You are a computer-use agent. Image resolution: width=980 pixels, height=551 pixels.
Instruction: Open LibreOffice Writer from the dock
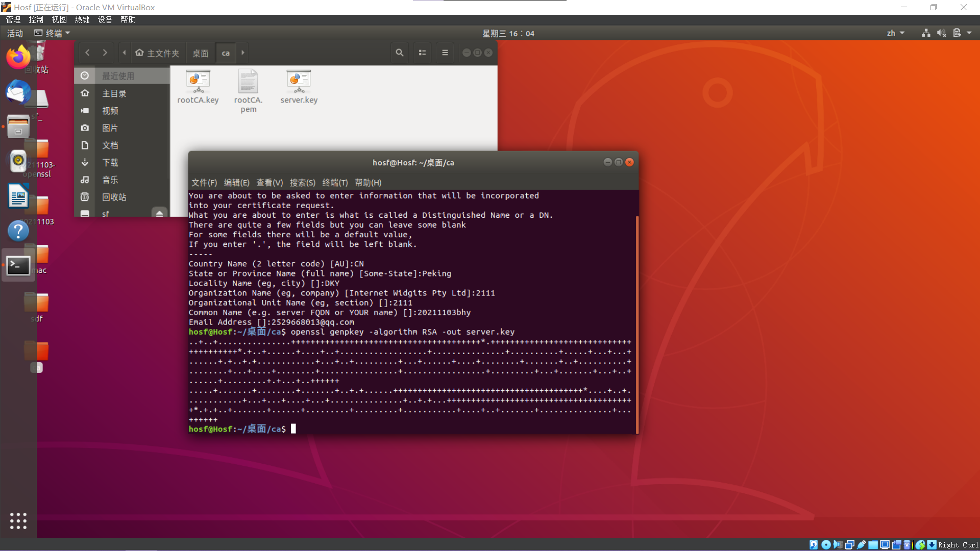(18, 196)
